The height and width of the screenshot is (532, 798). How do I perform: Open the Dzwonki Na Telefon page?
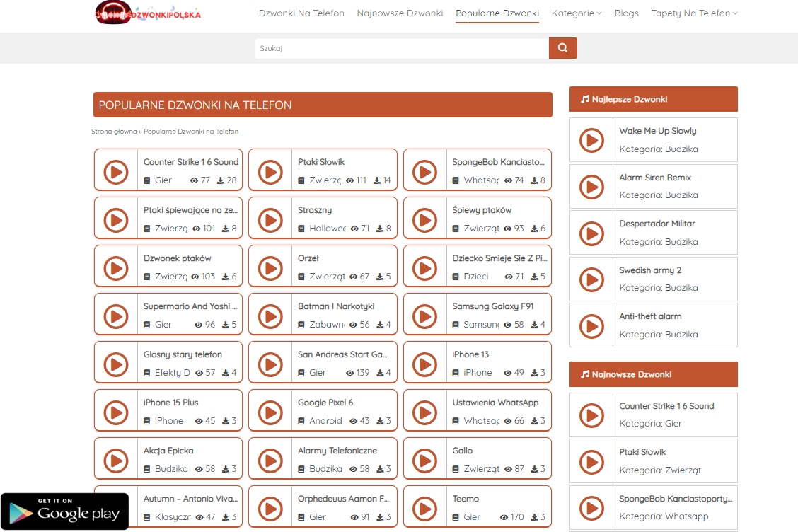[x=301, y=13]
